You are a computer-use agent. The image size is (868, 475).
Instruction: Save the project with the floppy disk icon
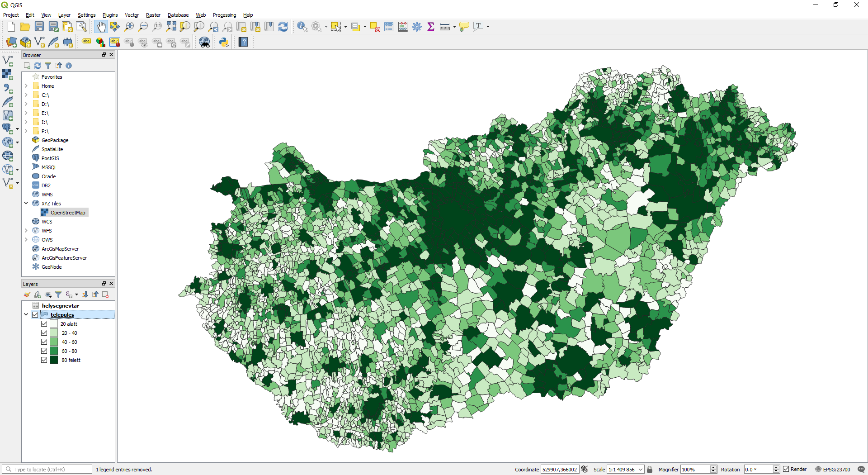[x=39, y=27]
